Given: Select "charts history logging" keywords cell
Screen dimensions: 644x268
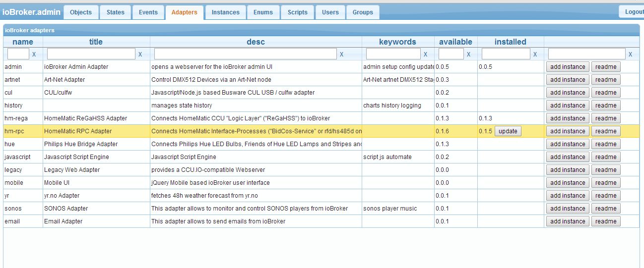Looking at the screenshot, I should [x=398, y=106].
